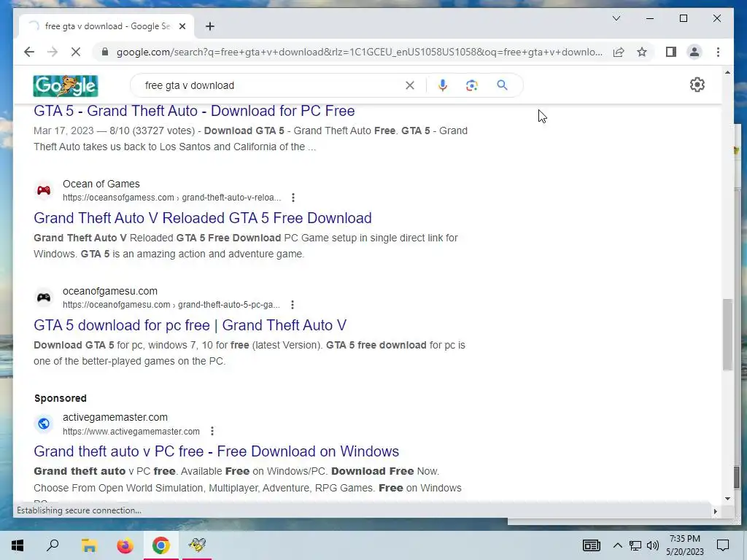Click oceanofgamesu.com black controller favicon
The width and height of the screenshot is (747, 560).
pyautogui.click(x=44, y=297)
